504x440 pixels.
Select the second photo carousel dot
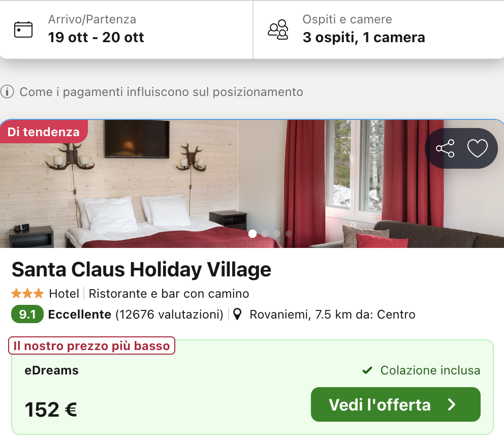pyautogui.click(x=265, y=234)
